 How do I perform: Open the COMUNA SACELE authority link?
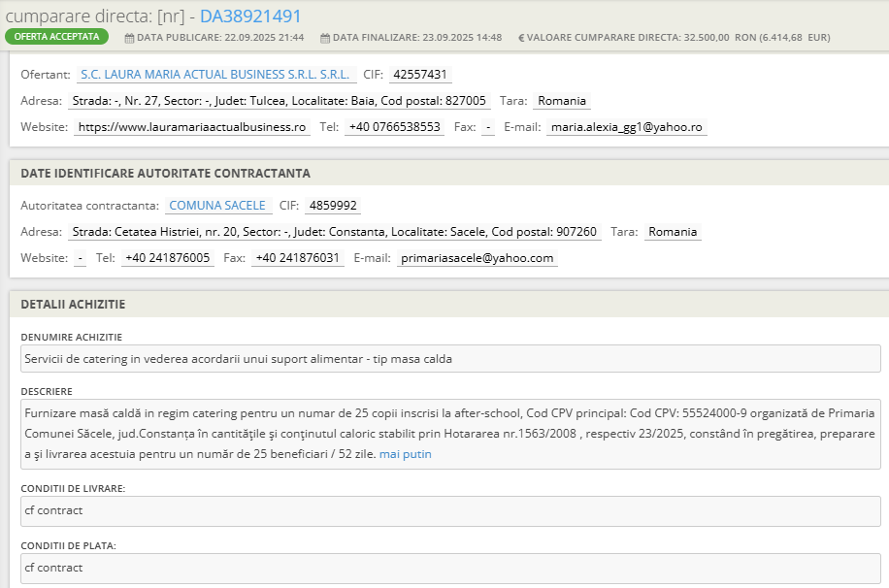point(217,206)
